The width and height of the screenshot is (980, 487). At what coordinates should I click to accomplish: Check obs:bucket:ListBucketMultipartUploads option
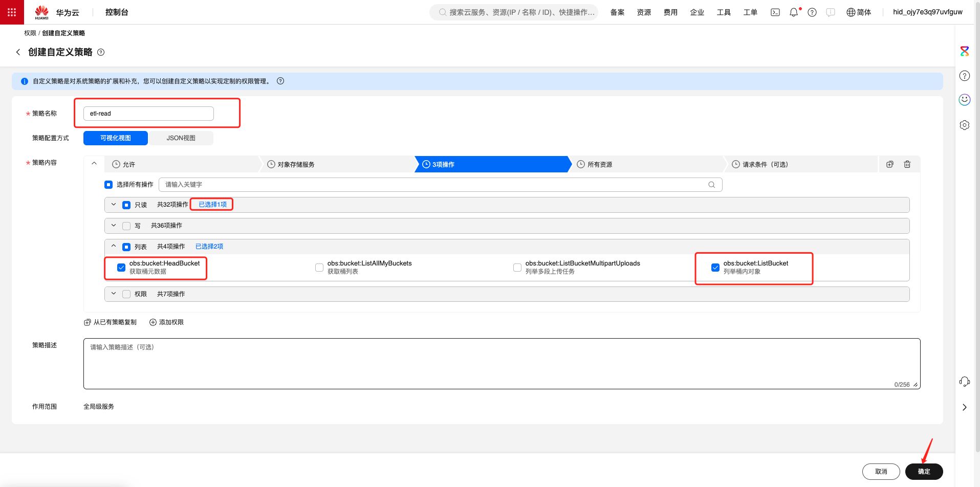(x=517, y=268)
